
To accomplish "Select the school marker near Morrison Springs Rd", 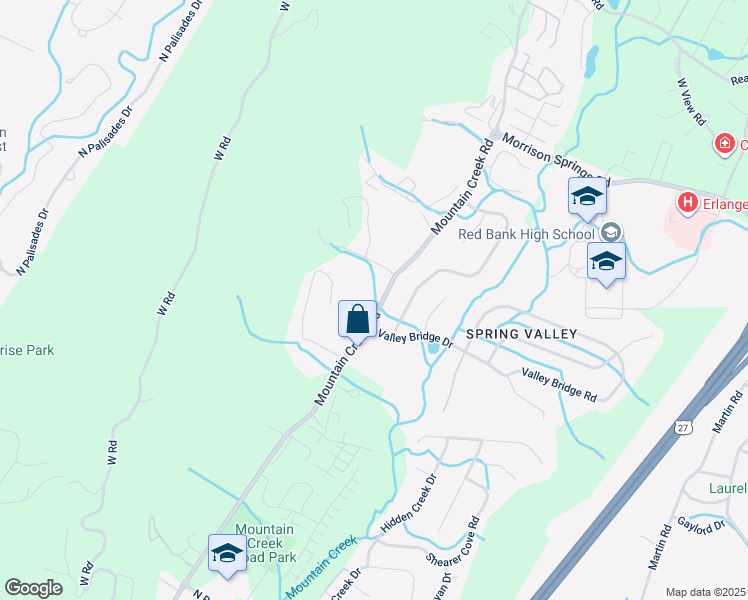I will pyautogui.click(x=587, y=197).
